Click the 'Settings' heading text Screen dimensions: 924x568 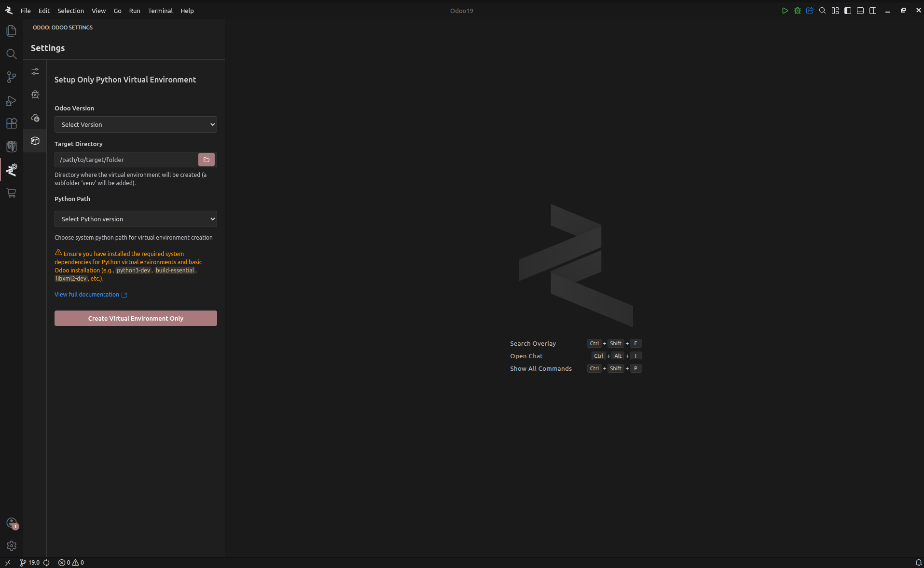pyautogui.click(x=48, y=48)
